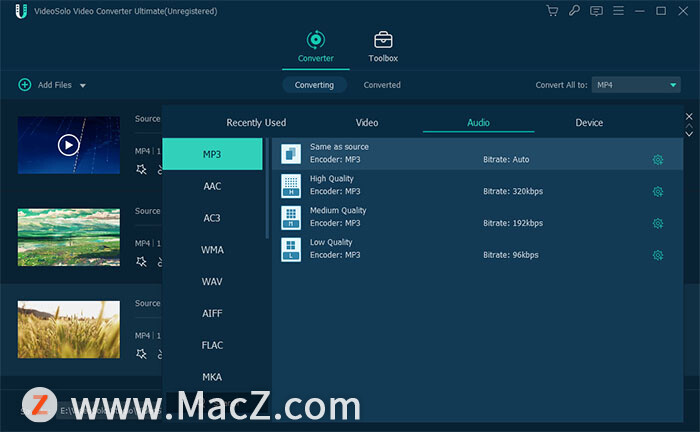
Task: Expand the Add Files dropdown arrow
Action: (83, 85)
